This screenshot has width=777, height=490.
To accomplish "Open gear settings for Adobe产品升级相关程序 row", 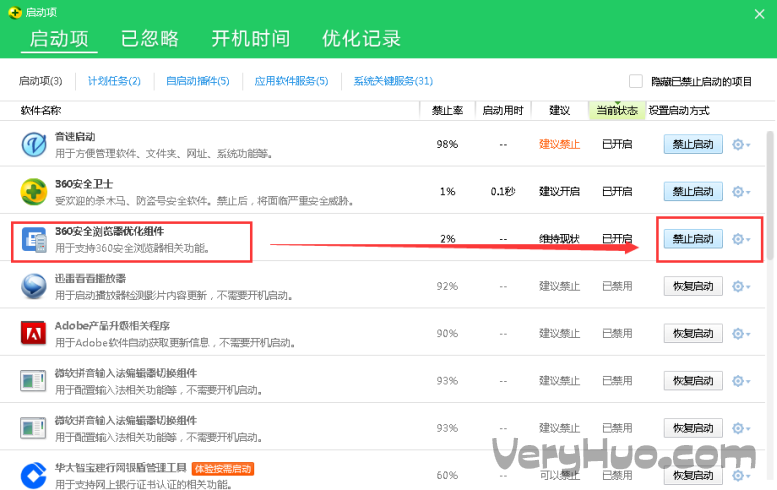I will point(741,334).
